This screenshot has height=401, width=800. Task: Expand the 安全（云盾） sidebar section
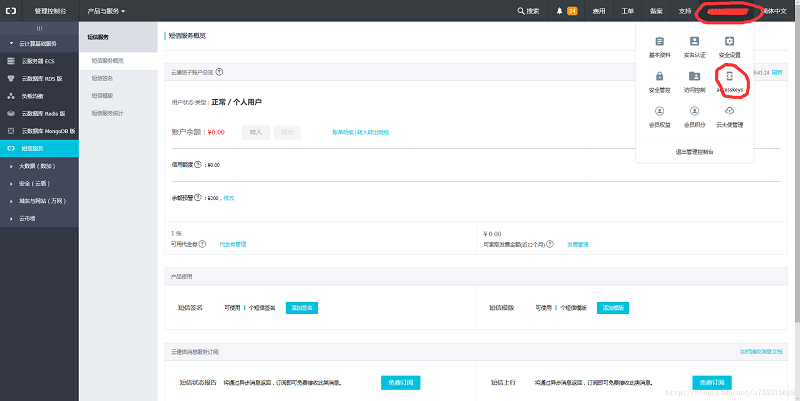(x=40, y=184)
